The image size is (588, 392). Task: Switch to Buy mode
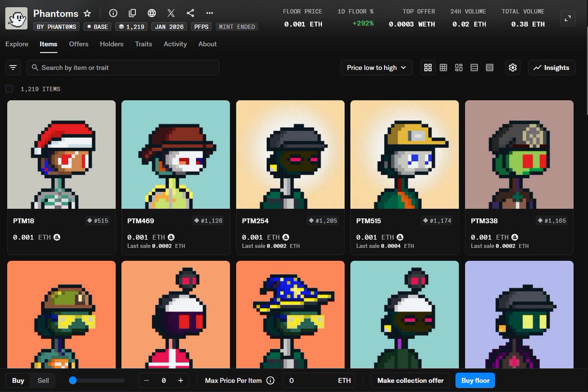tap(18, 380)
